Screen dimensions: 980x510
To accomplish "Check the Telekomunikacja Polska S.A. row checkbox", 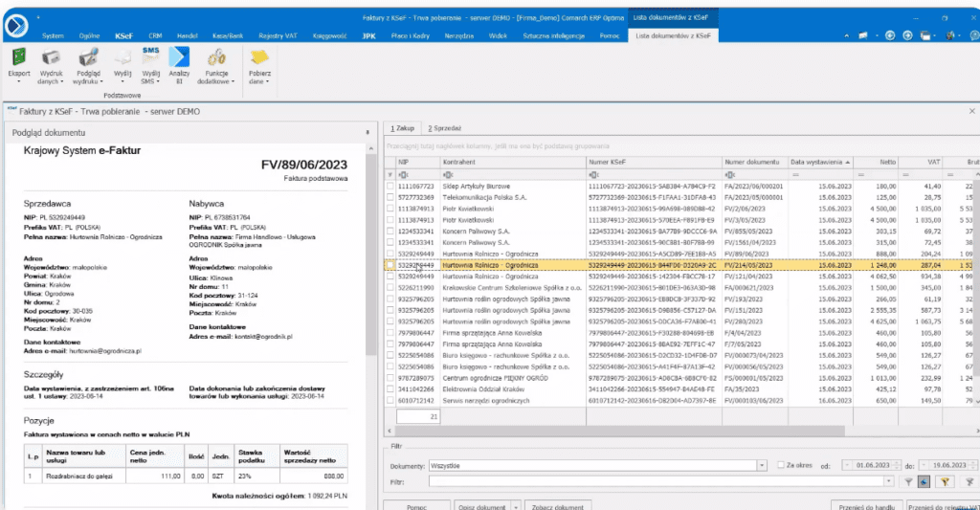I will (390, 195).
